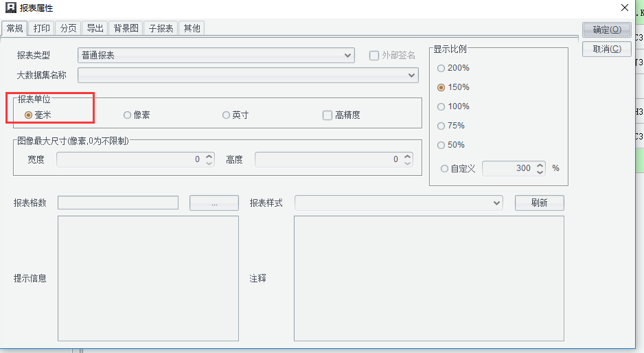Click the 取消(C) button
Image resolution: width=644 pixels, height=353 pixels.
click(x=607, y=49)
